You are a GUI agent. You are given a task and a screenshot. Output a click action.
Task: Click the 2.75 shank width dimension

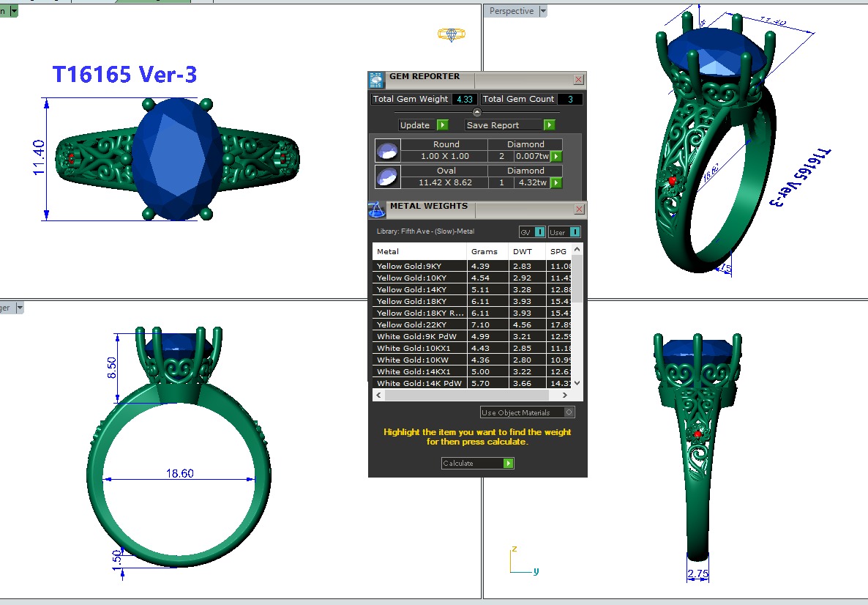(697, 574)
